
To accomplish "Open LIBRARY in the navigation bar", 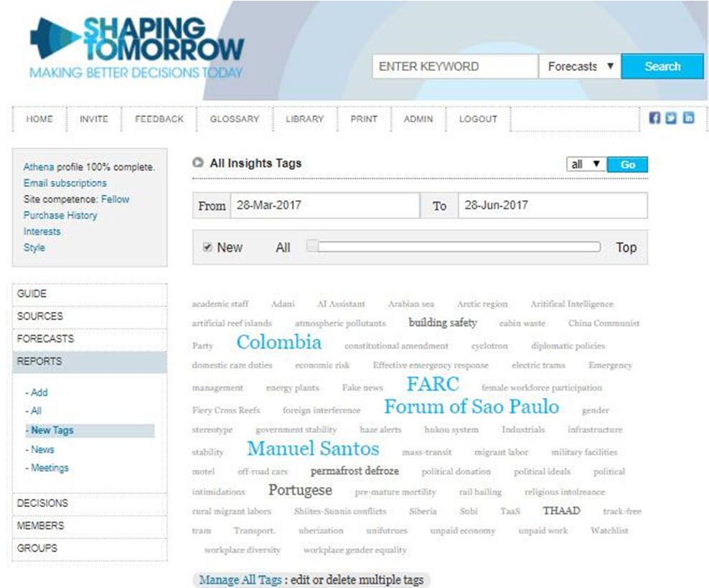I will click(x=305, y=119).
